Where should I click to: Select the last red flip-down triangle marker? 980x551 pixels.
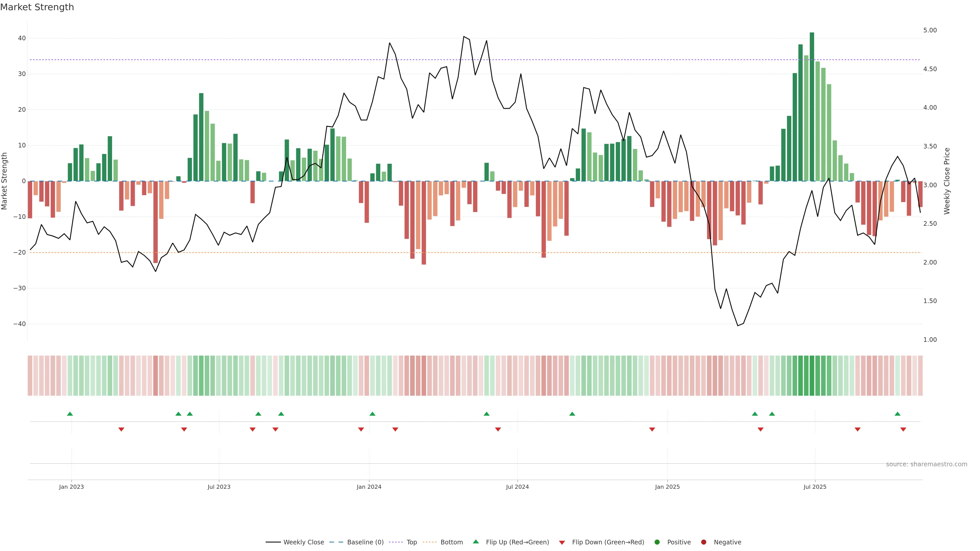(x=903, y=429)
